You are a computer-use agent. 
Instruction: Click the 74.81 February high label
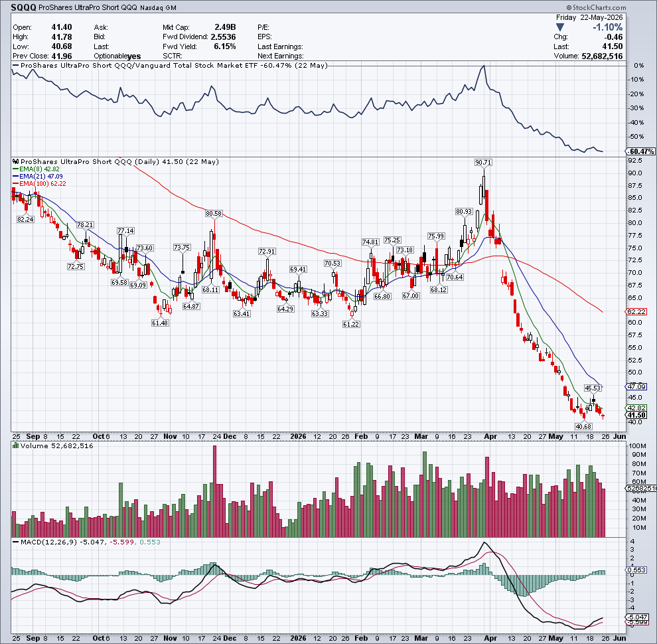(370, 242)
